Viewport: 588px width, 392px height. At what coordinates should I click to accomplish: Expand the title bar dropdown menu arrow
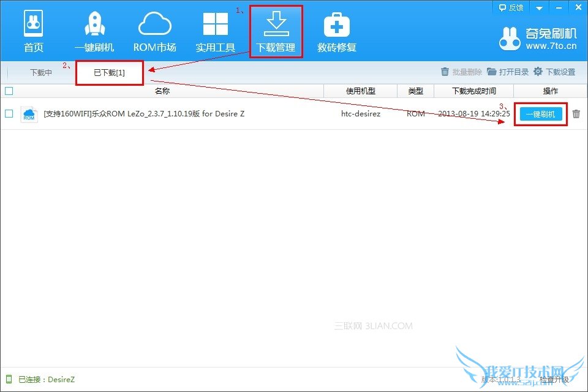tap(539, 8)
